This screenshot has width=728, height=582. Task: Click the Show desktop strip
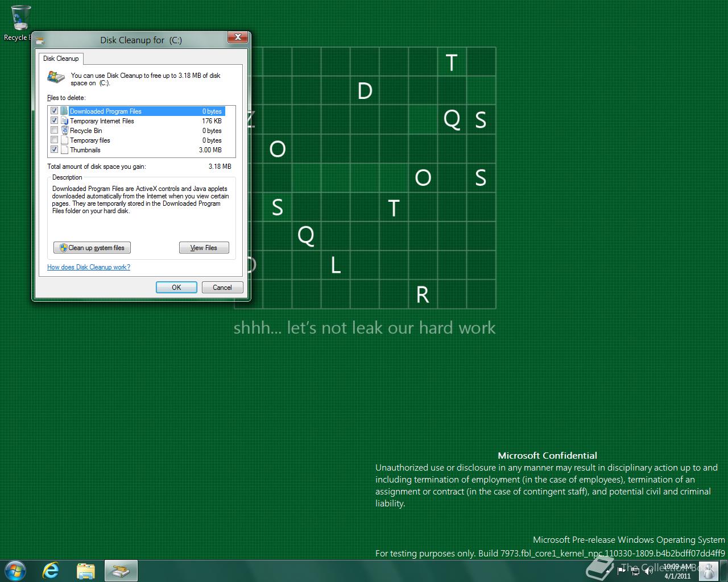coord(723,571)
